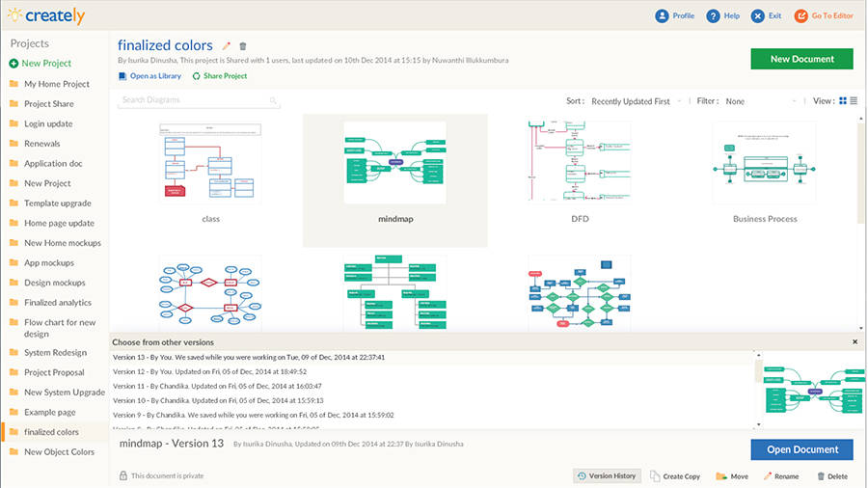Switch to grid view
The image size is (868, 488).
coord(842,100)
